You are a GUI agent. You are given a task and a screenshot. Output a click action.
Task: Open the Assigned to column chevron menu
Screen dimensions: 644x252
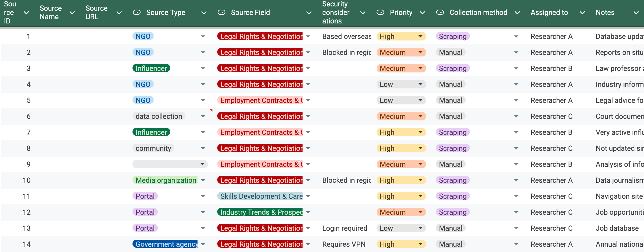[582, 13]
